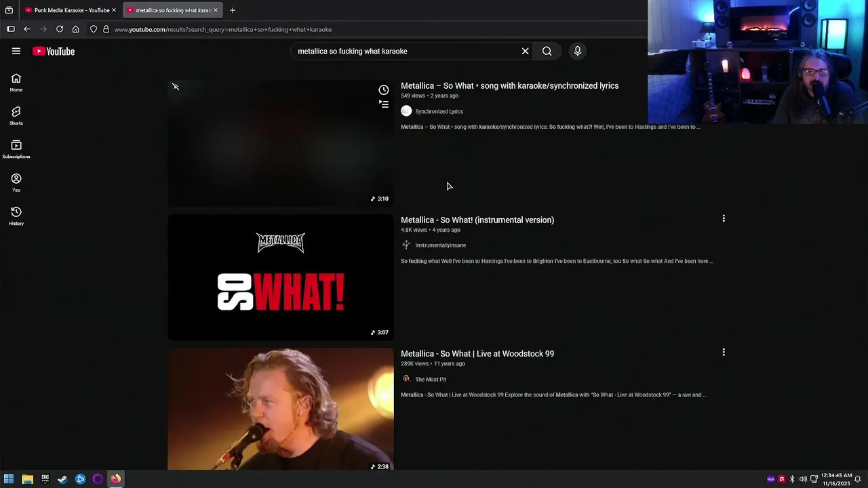Open the tab overview button at top-left
Image resolution: width=868 pixels, height=488 pixels.
(x=9, y=10)
